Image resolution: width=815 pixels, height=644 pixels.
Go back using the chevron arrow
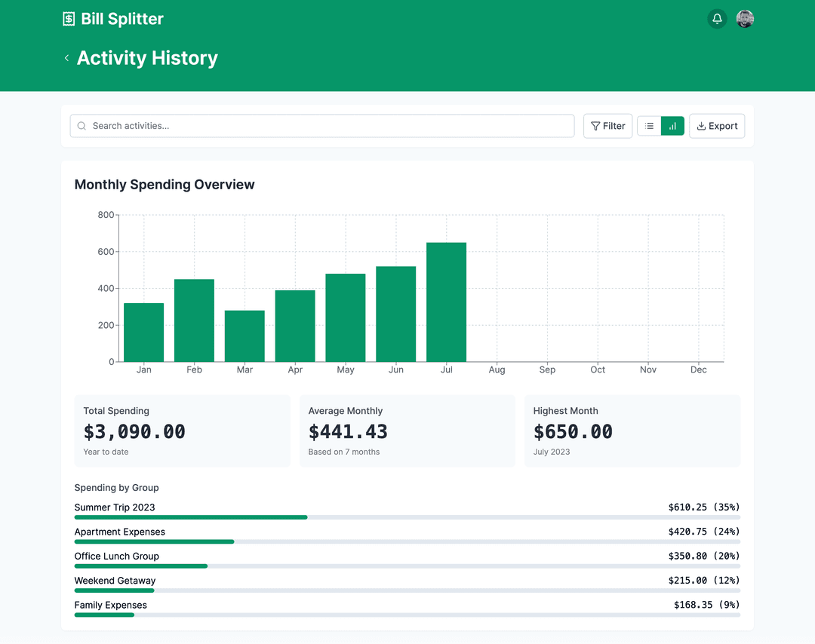(x=66, y=58)
